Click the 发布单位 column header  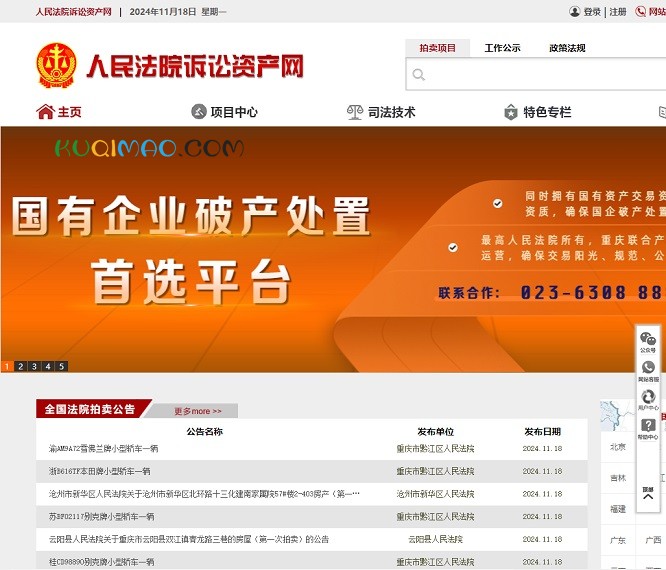[x=435, y=432]
